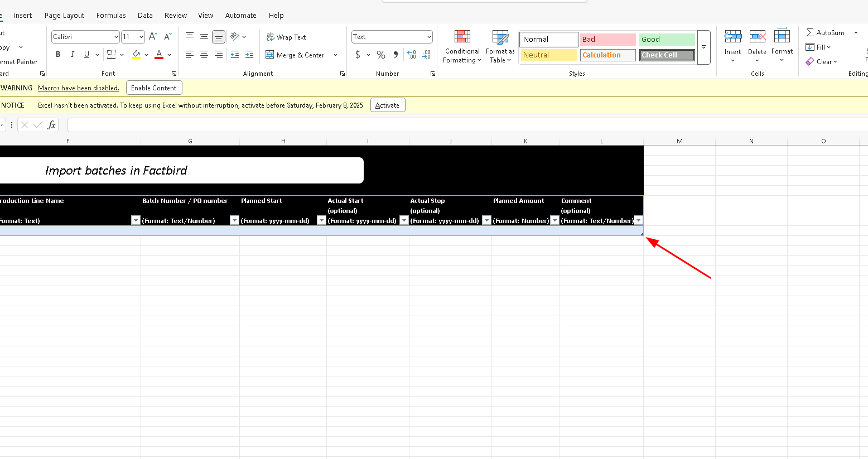868x459 pixels.
Task: Open the Review tab
Action: pos(176,16)
